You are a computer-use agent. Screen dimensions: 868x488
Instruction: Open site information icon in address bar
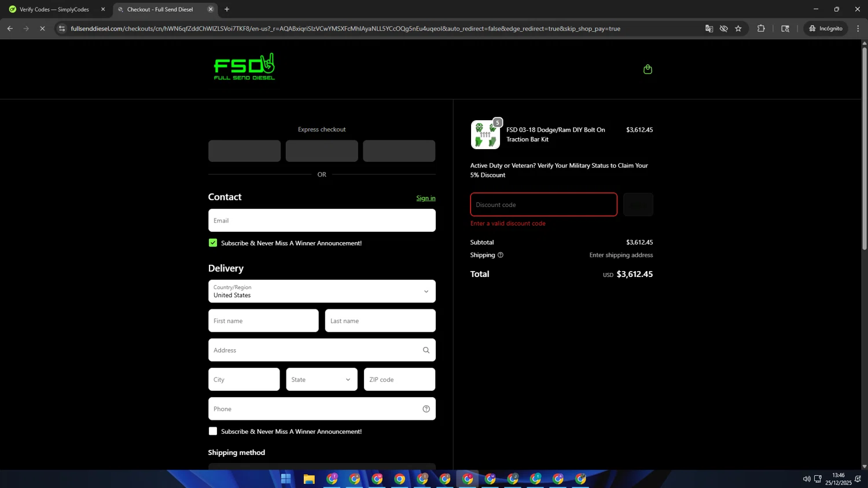coord(62,28)
